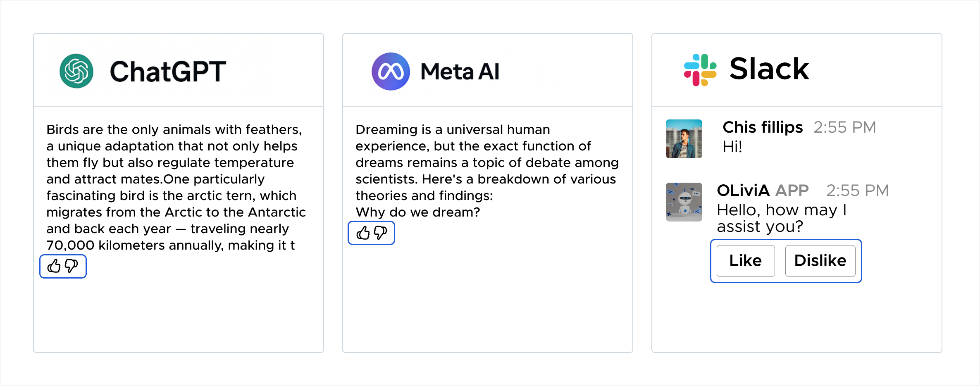Open Chis fillips profile photo
The width and height of the screenshot is (980, 386).
[x=684, y=139]
